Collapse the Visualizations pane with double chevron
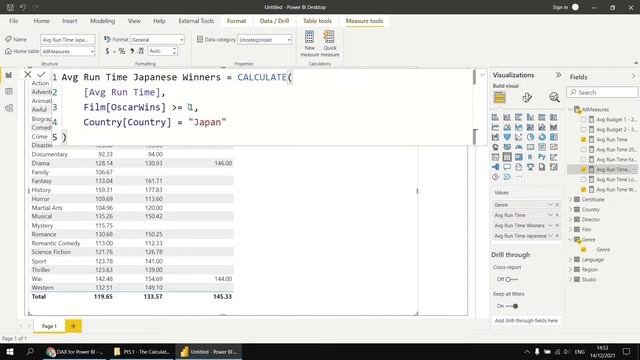This screenshot has height=360, width=640. coord(558,75)
